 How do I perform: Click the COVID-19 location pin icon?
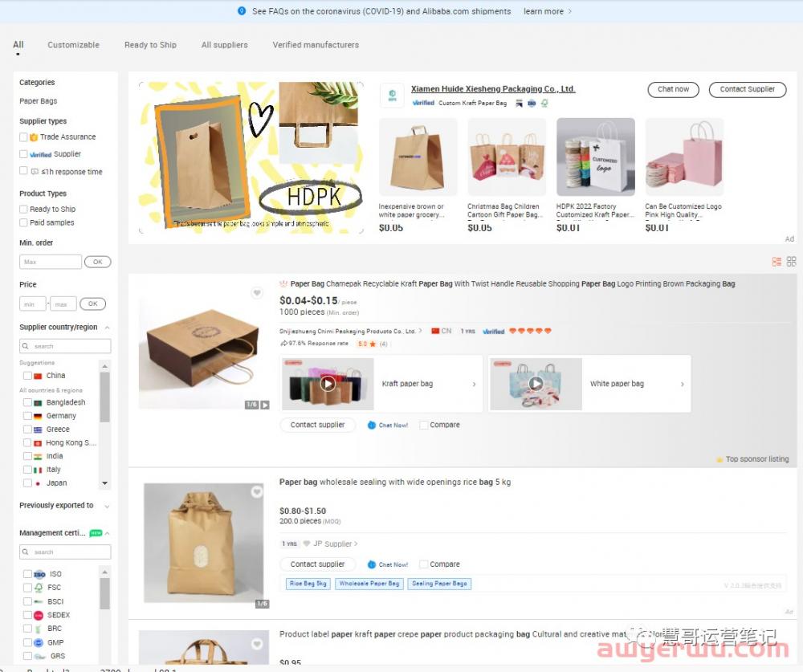tap(242, 10)
